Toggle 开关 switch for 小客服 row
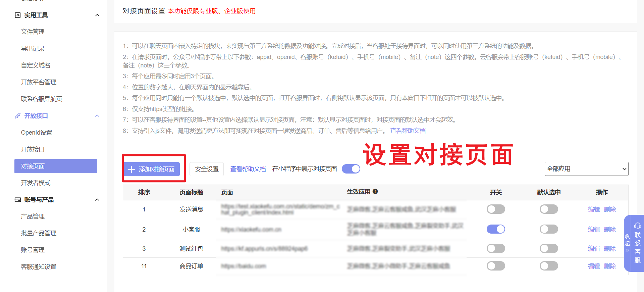Image resolution: width=644 pixels, height=292 pixels. (496, 229)
